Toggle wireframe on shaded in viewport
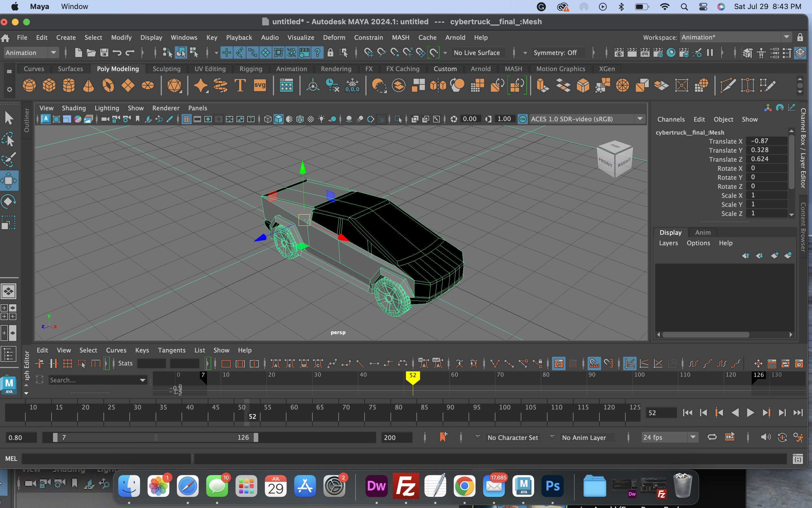 300,119
